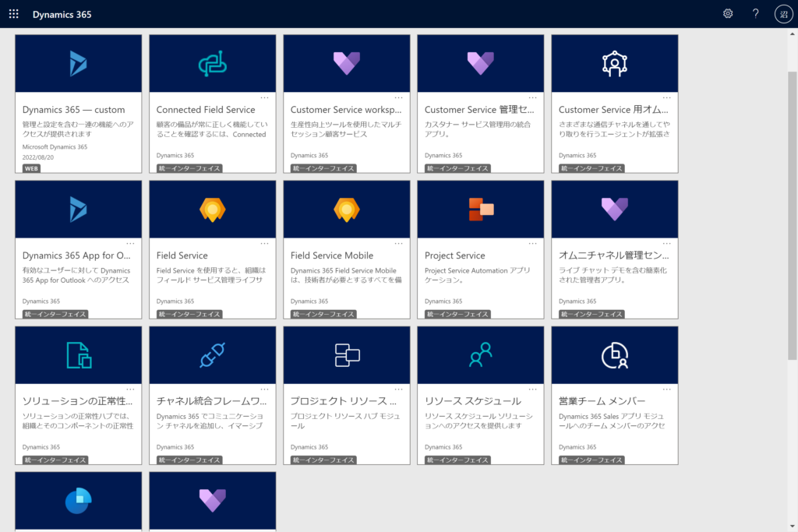Open the Field Service Mobile title
The image size is (798, 532).
(x=332, y=255)
